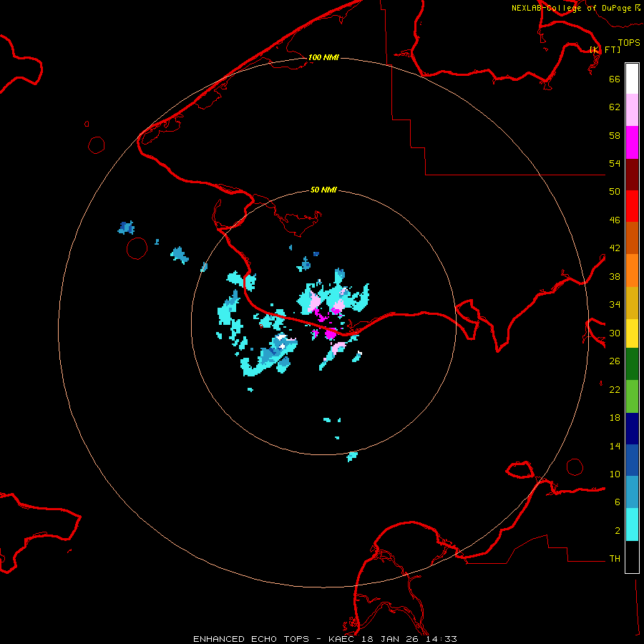Click the yellow 30 kft legend swatch

(x=632, y=333)
